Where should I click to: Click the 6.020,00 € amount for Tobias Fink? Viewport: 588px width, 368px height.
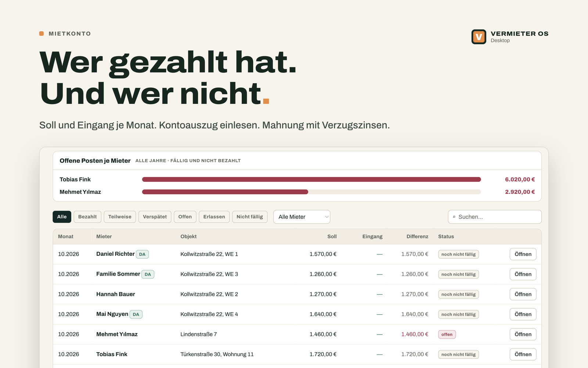coord(520,180)
